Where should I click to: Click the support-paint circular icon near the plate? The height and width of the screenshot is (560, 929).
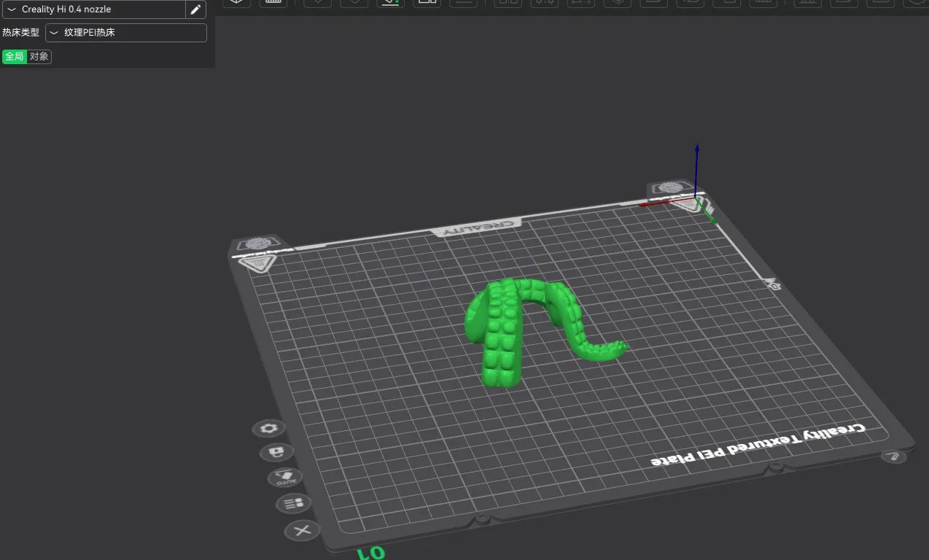(276, 452)
